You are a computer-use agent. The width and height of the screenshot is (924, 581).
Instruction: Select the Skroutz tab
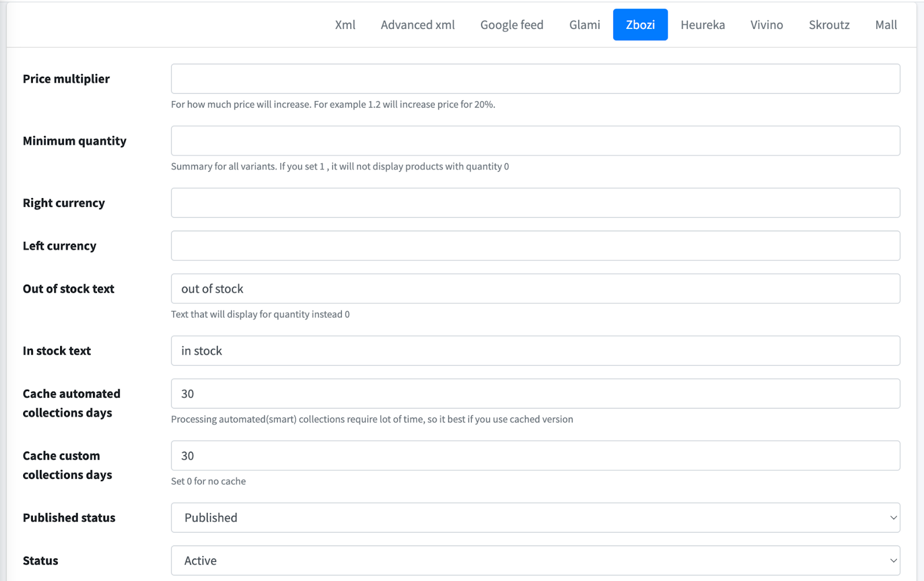829,25
